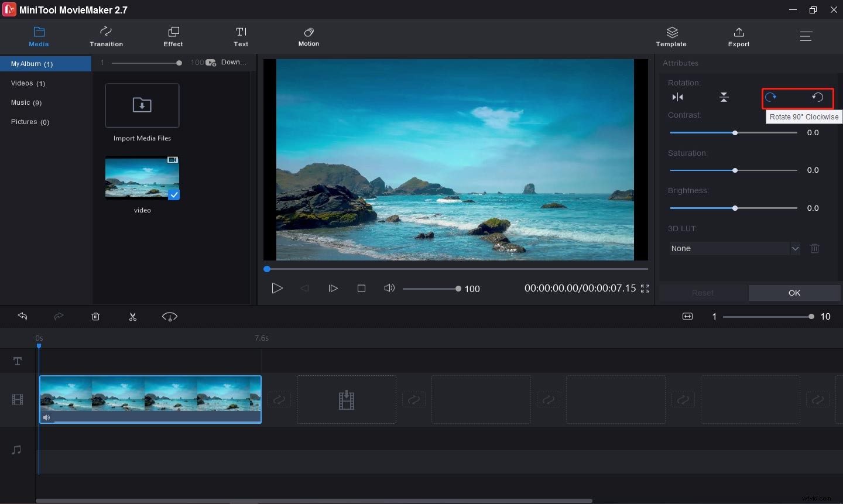Flip the video vertically

point(724,97)
